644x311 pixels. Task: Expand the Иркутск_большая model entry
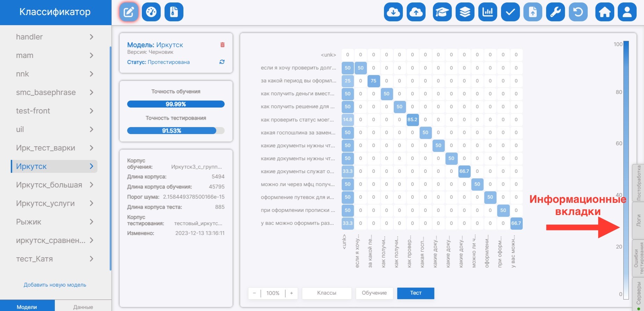click(91, 185)
